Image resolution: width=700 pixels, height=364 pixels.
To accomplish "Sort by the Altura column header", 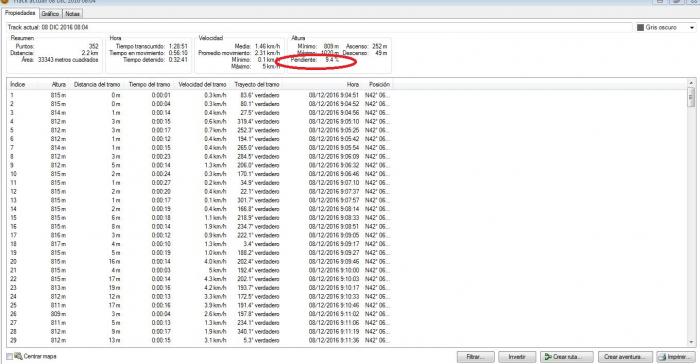I will (58, 84).
